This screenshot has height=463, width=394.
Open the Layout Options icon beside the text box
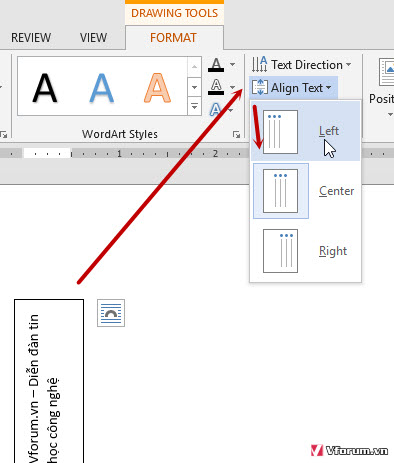coord(111,313)
